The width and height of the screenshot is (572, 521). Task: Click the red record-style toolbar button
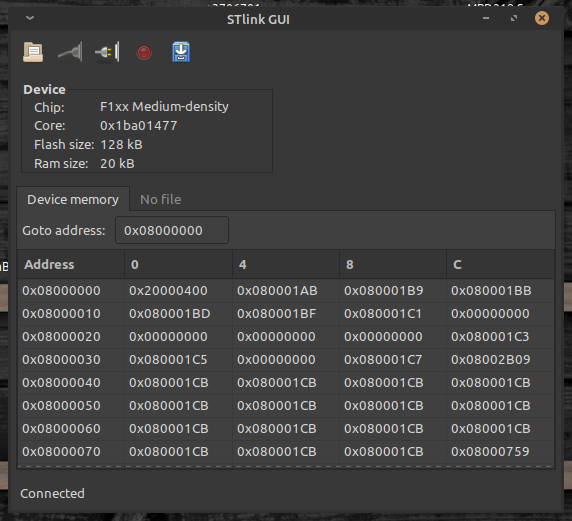click(144, 52)
